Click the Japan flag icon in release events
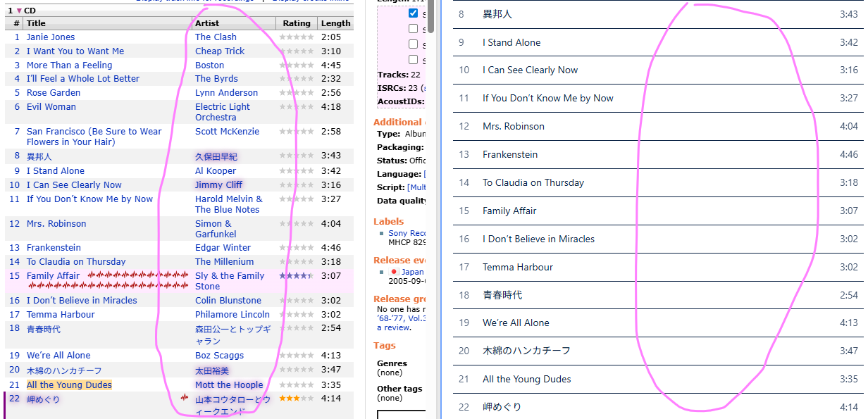The height and width of the screenshot is (419, 868). click(394, 272)
